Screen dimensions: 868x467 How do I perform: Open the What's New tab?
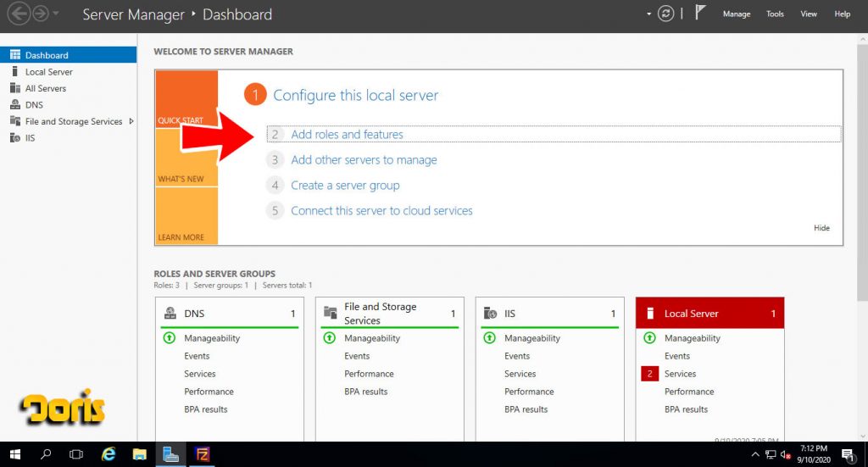pyautogui.click(x=186, y=158)
